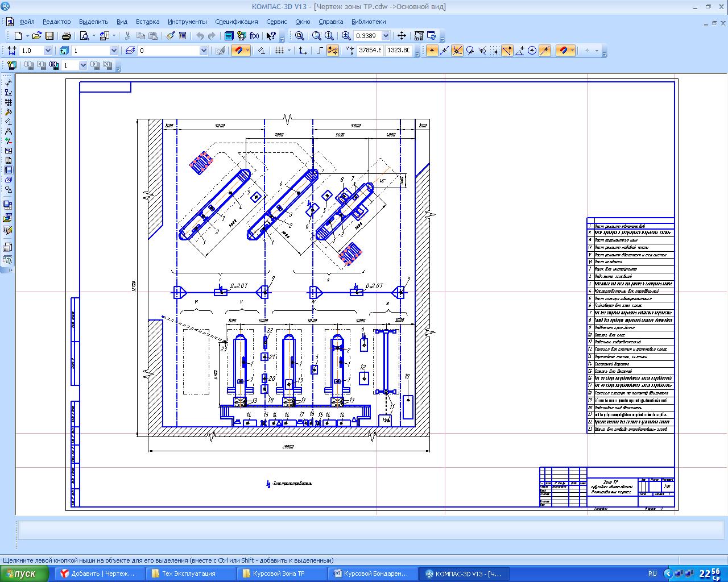This screenshot has width=728, height=582.
Task: Open the Библиотеки menu
Action: pyautogui.click(x=369, y=22)
